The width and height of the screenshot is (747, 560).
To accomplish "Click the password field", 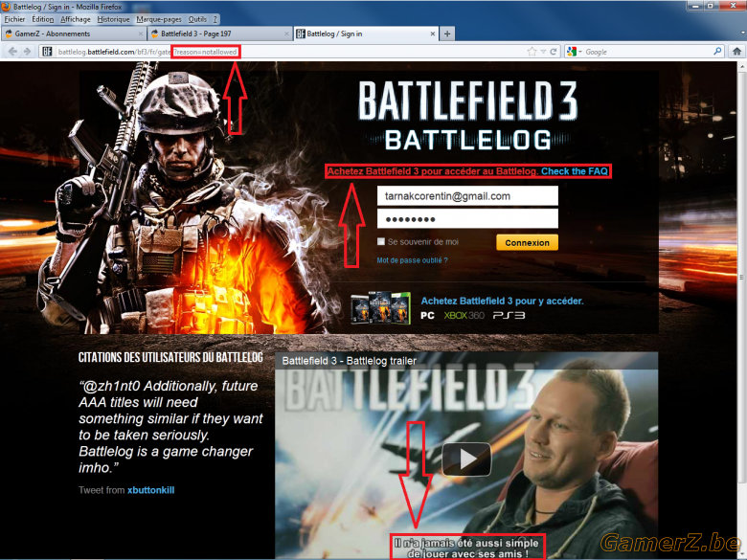I will (x=467, y=219).
